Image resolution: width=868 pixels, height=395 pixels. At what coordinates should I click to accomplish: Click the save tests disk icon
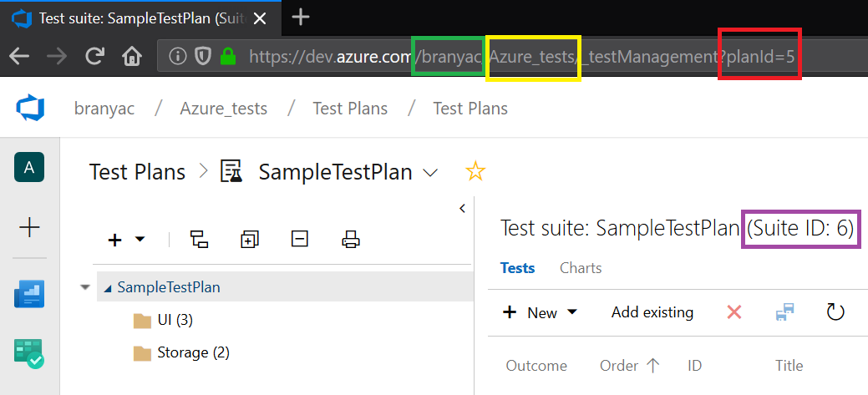[785, 312]
